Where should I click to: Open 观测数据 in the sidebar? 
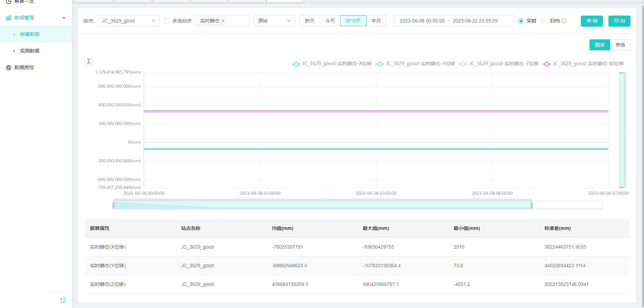[30, 51]
